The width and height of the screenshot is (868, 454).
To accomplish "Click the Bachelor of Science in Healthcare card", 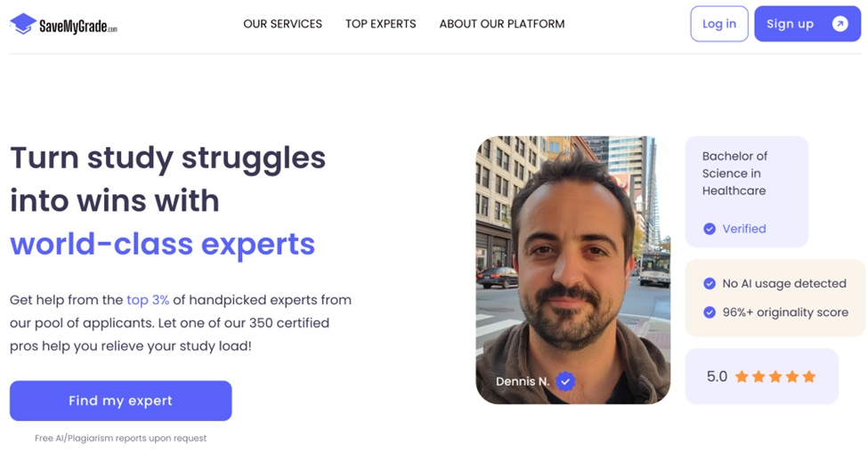I will 746,191.
